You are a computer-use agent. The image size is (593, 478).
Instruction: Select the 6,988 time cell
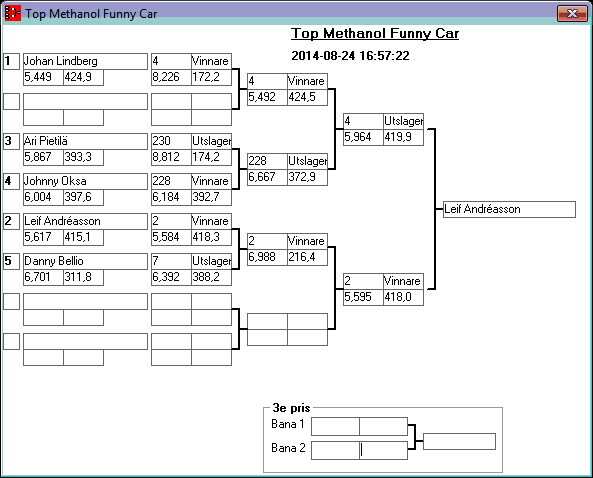(x=267, y=257)
